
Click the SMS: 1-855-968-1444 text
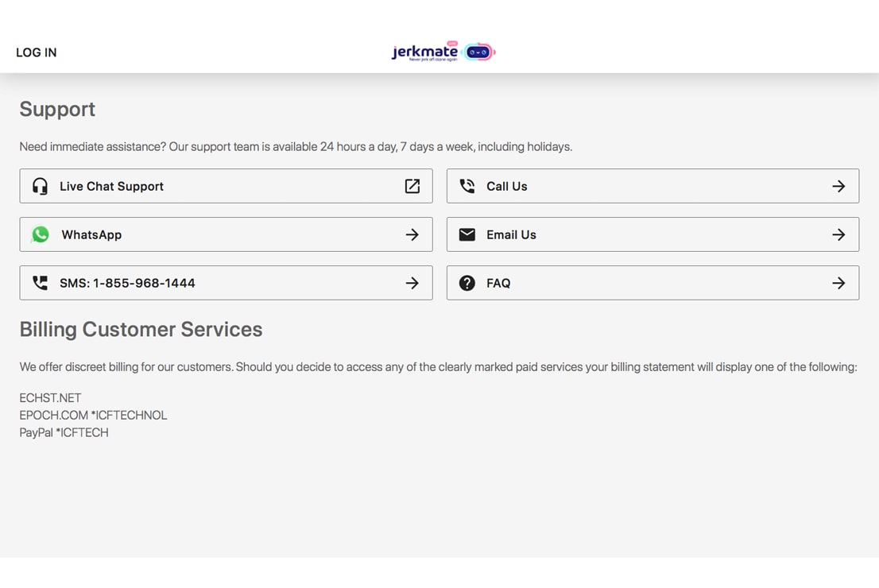coord(127,283)
